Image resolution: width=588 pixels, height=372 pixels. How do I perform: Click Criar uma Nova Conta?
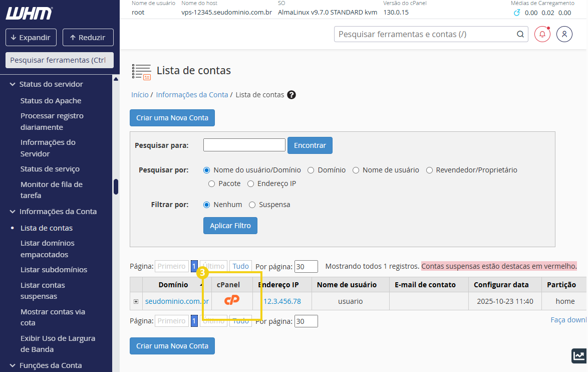(172, 117)
